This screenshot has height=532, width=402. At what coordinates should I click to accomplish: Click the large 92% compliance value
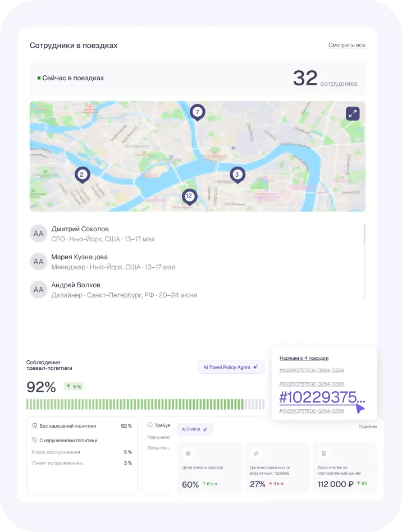pos(41,387)
